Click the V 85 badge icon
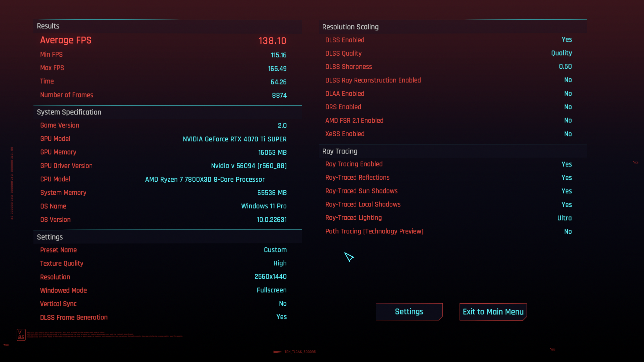 21,335
